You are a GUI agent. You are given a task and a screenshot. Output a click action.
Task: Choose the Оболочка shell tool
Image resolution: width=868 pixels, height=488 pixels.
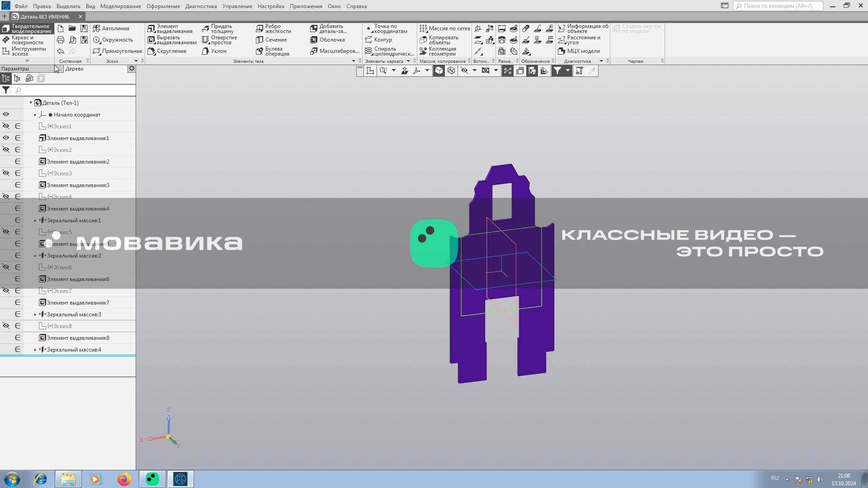click(327, 40)
